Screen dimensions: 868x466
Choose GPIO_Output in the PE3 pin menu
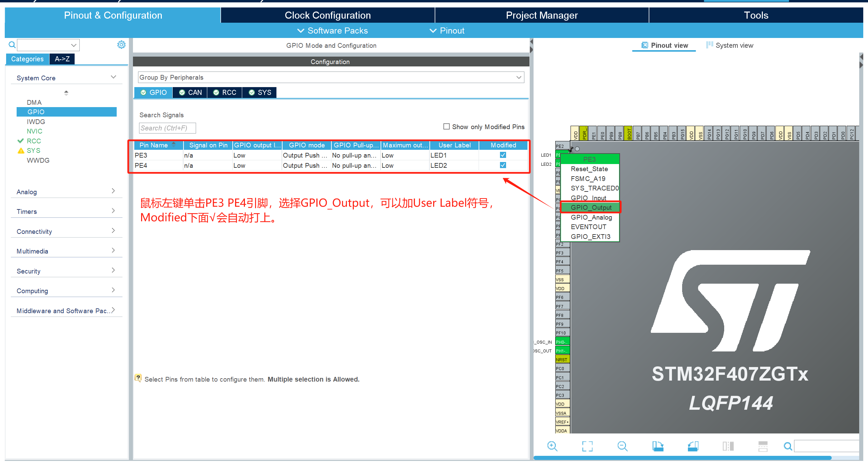coord(591,207)
